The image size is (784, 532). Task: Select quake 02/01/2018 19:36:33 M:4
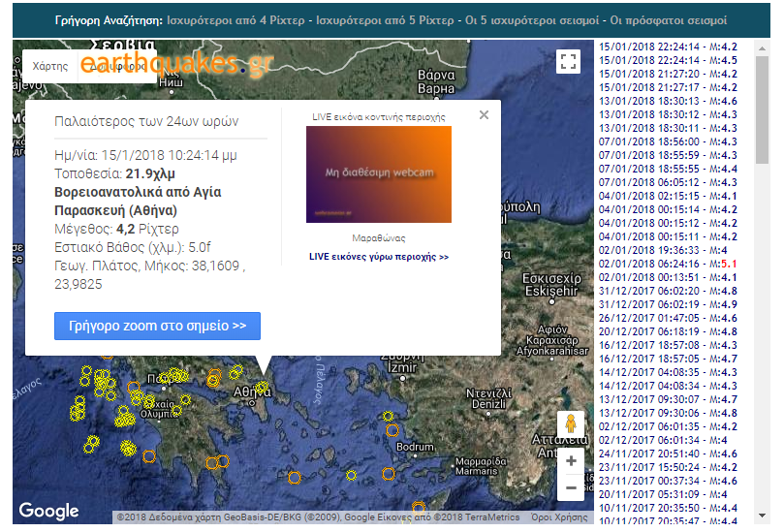tap(663, 250)
